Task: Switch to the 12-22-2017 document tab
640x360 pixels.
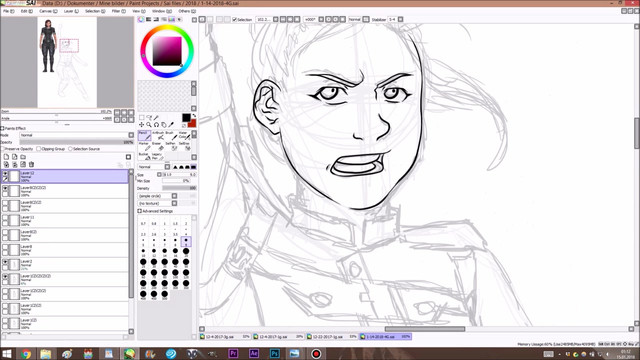Action: pyautogui.click(x=332, y=337)
